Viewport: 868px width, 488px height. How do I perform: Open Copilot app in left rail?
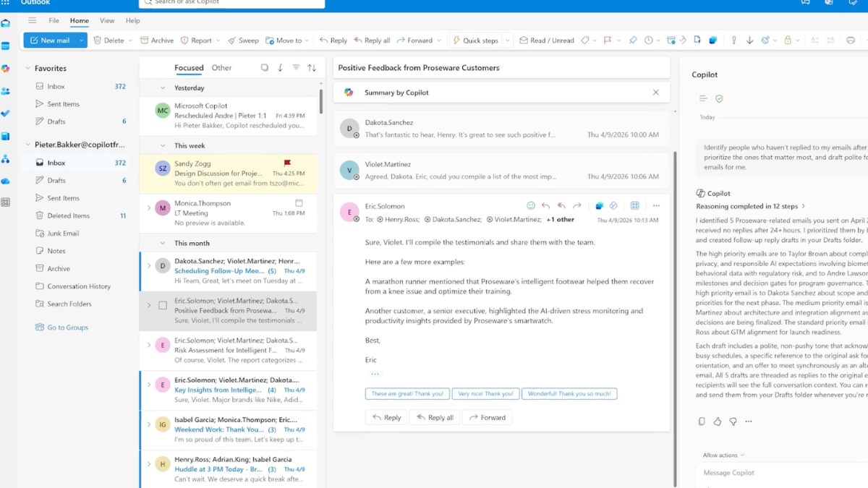tap(5, 69)
